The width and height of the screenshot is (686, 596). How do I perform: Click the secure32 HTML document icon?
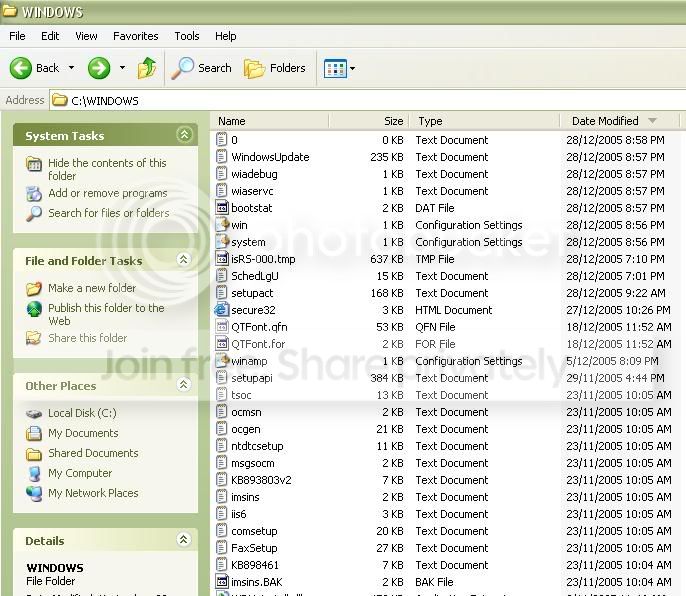pos(222,310)
